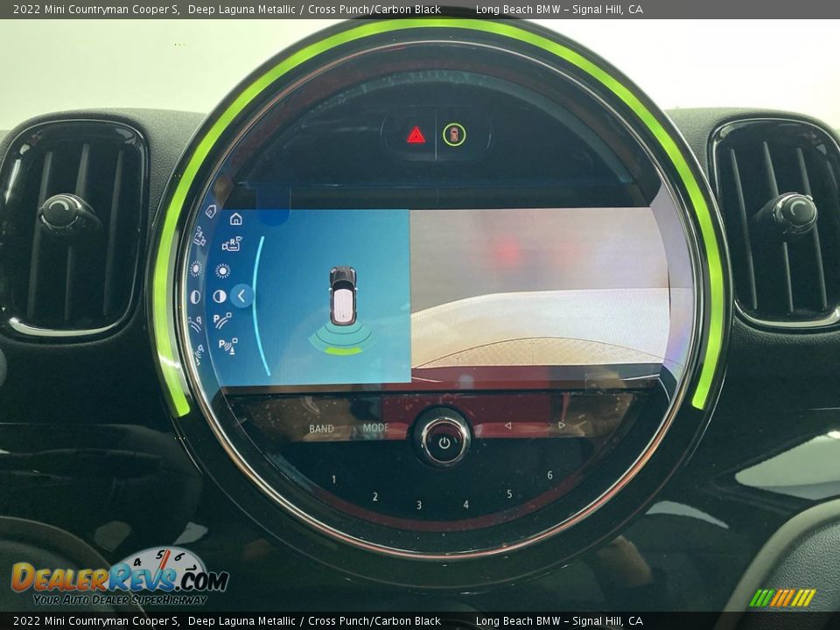Screen dimensions: 840x630
Task: Select radio preset 1
Action: tap(333, 479)
